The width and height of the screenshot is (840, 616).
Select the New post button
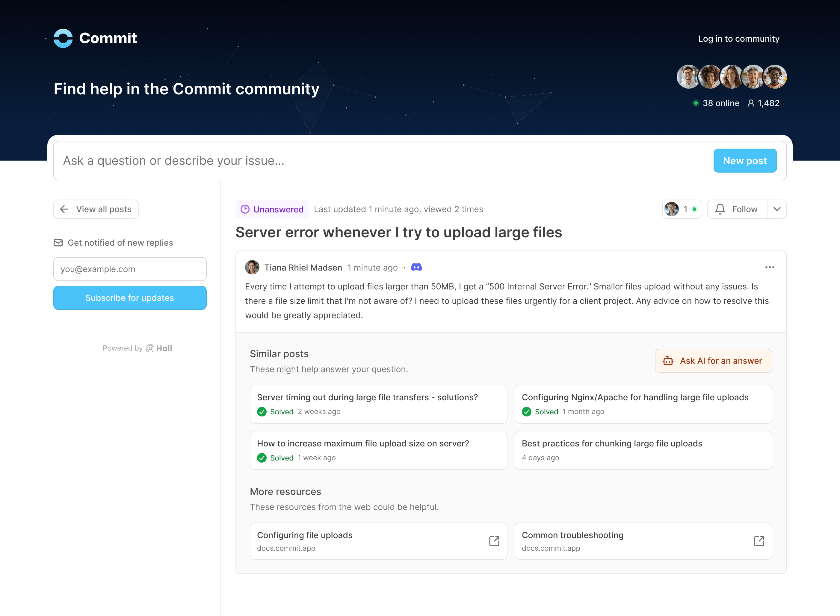coord(745,161)
